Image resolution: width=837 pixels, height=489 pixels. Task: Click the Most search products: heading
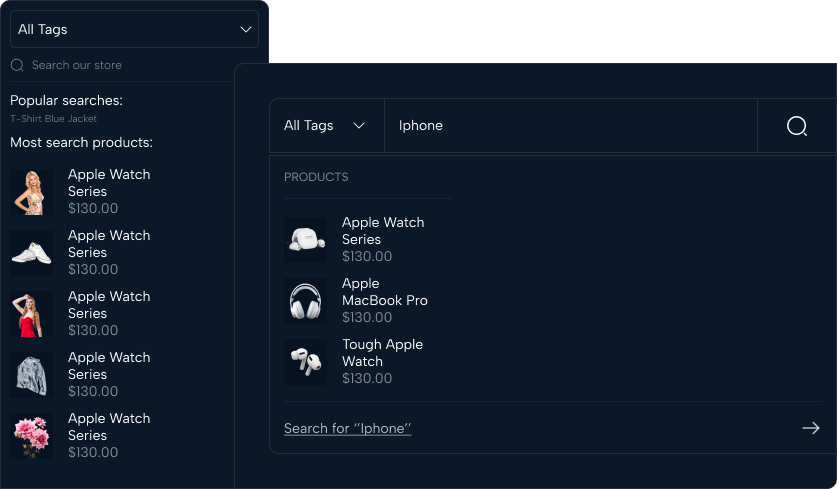(81, 143)
